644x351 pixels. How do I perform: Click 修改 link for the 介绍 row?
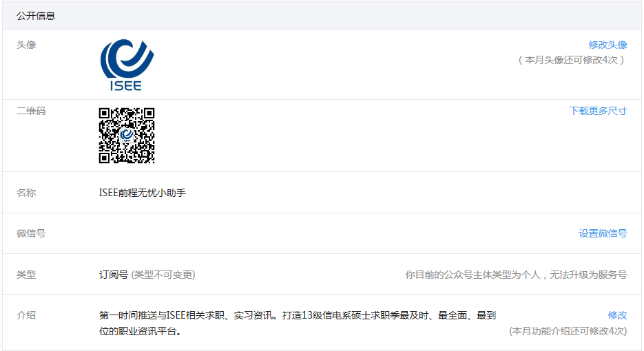pyautogui.click(x=617, y=315)
